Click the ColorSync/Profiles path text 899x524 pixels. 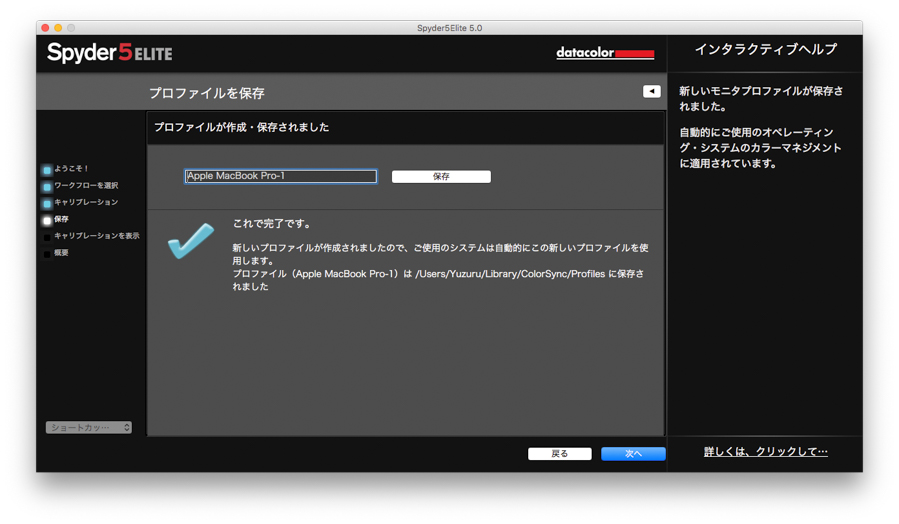coord(510,274)
